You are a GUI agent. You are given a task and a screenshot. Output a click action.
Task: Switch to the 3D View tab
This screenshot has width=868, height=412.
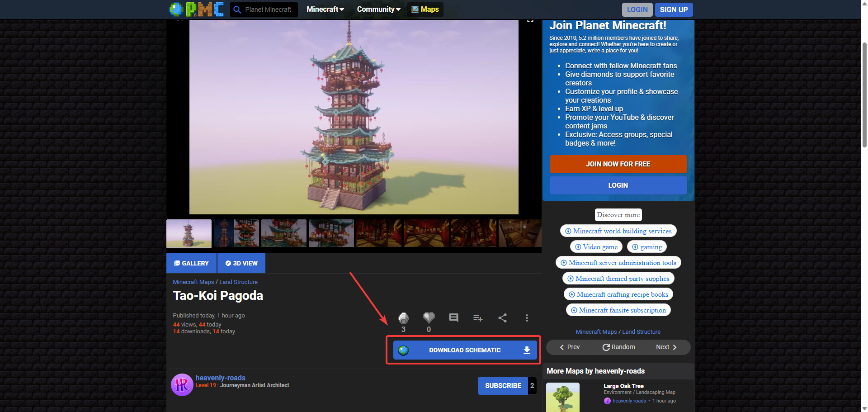coord(241,263)
